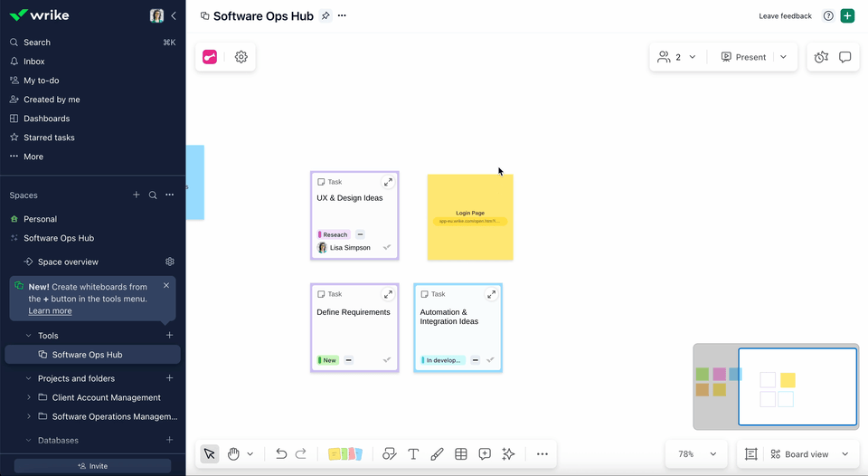
Task: Open the user profile avatar
Action: (x=156, y=15)
